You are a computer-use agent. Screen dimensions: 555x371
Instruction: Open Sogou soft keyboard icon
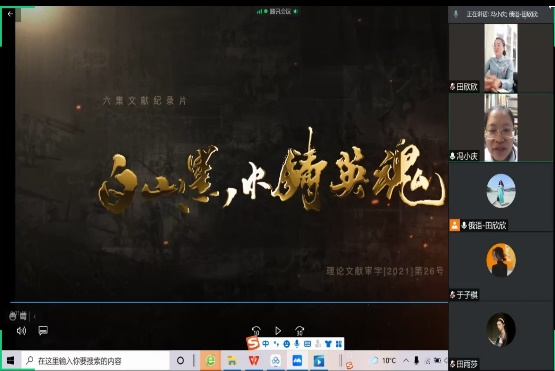(x=307, y=343)
